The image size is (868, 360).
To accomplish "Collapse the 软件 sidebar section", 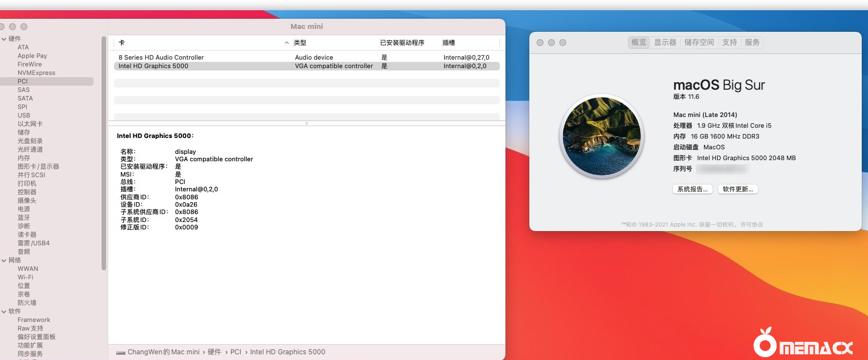I will coord(4,311).
